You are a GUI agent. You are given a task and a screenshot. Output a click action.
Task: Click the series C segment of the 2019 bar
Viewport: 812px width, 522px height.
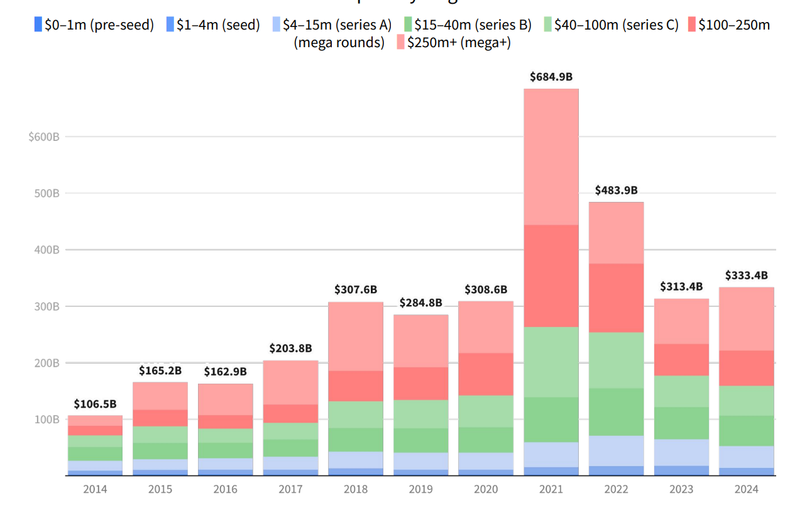pos(420,414)
